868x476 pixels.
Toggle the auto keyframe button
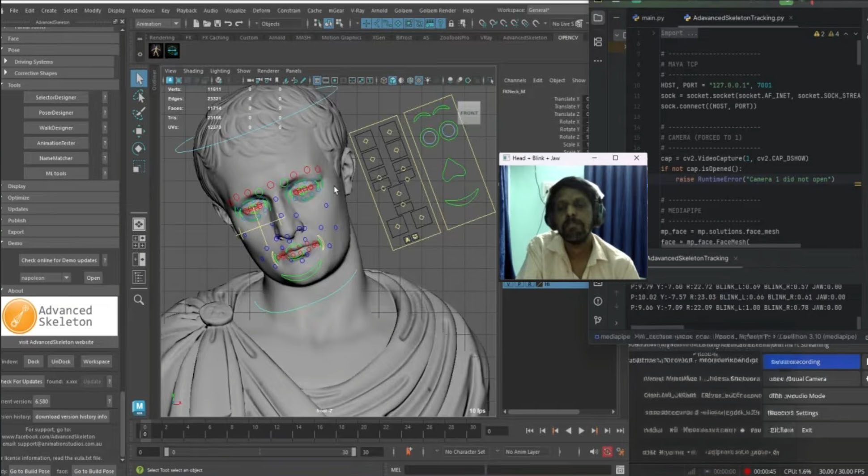pyautogui.click(x=607, y=451)
